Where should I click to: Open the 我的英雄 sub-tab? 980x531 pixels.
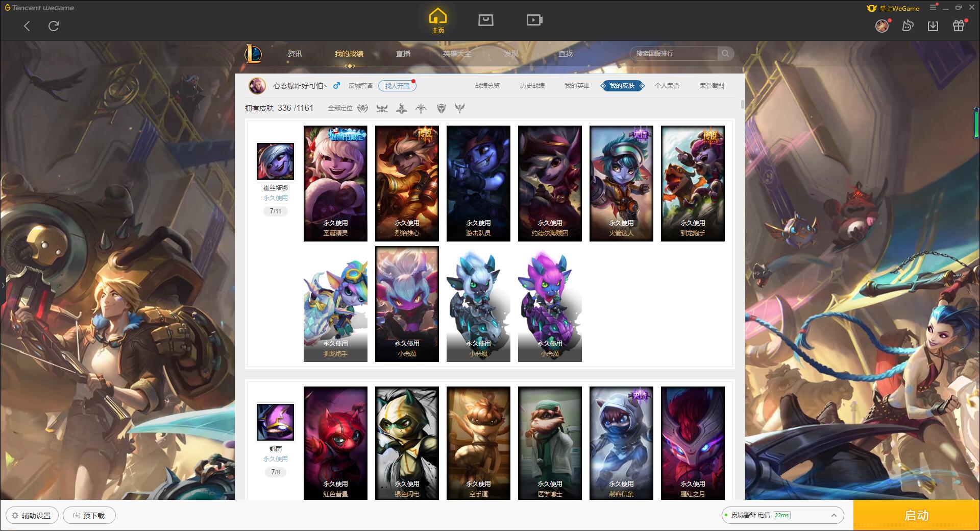coord(577,86)
